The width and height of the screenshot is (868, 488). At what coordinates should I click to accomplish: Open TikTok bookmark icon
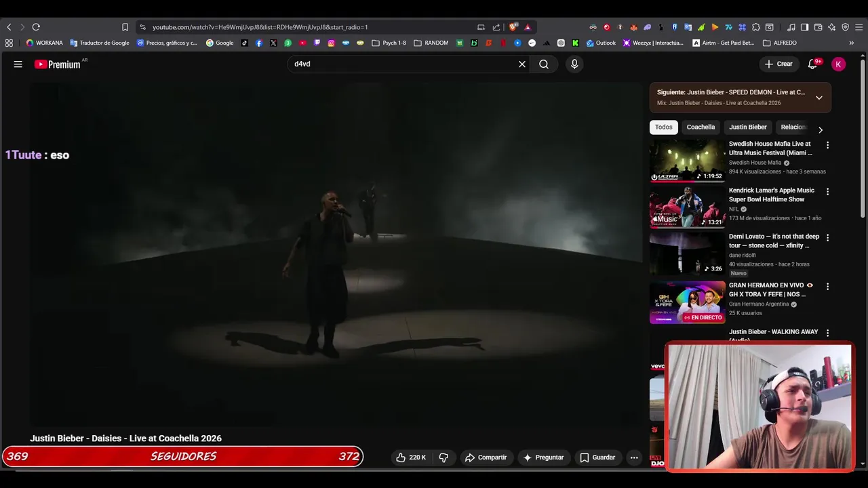tap(245, 43)
